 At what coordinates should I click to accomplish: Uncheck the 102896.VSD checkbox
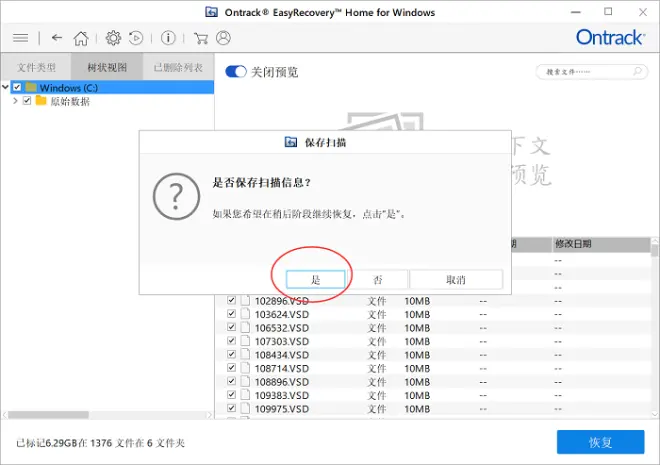click(x=231, y=300)
